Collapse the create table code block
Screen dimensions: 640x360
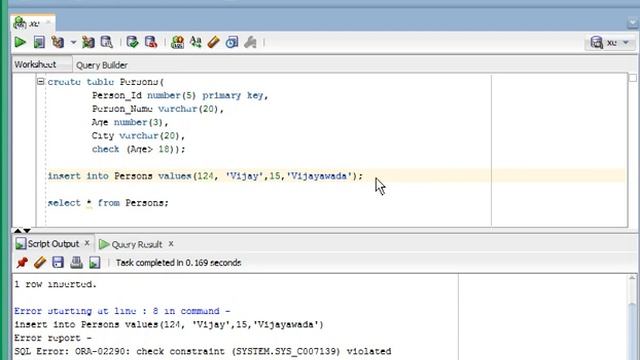[x=40, y=82]
